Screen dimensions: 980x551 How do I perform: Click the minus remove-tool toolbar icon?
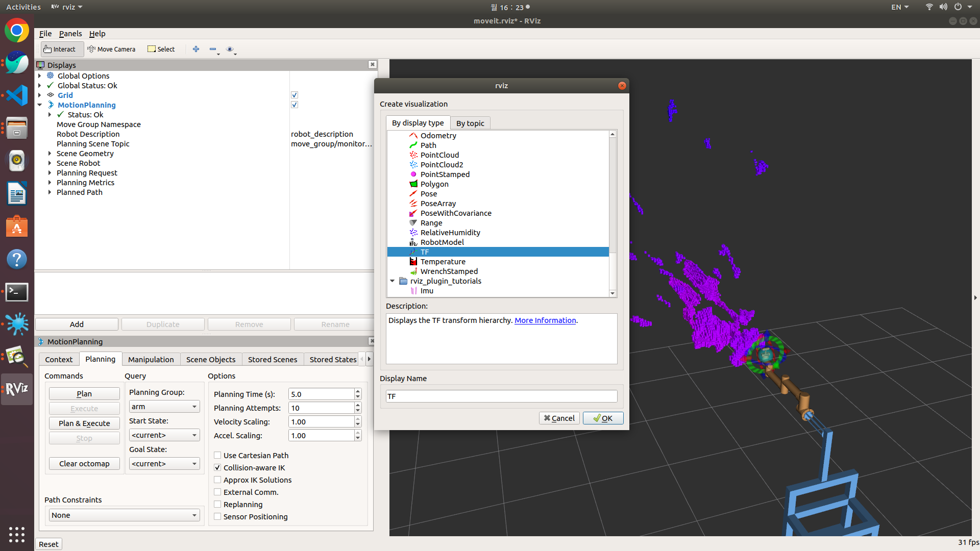point(213,49)
